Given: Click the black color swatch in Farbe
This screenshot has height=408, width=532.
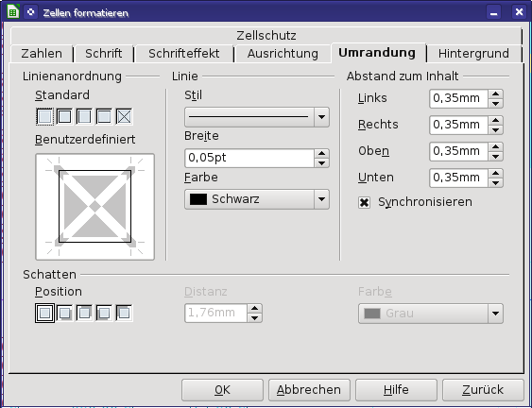Looking at the screenshot, I should point(198,199).
